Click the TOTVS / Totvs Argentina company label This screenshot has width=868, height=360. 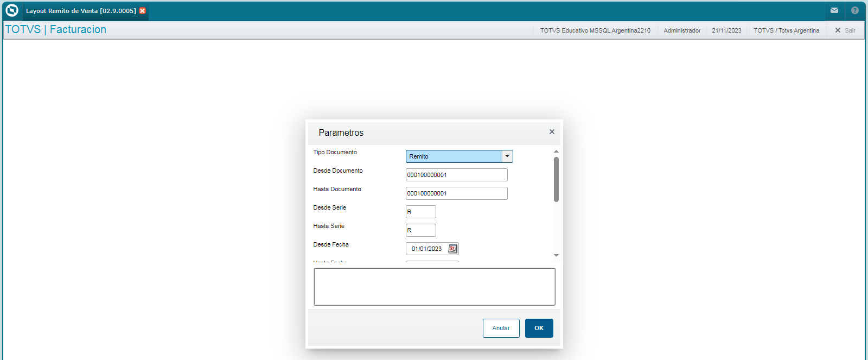pyautogui.click(x=787, y=30)
